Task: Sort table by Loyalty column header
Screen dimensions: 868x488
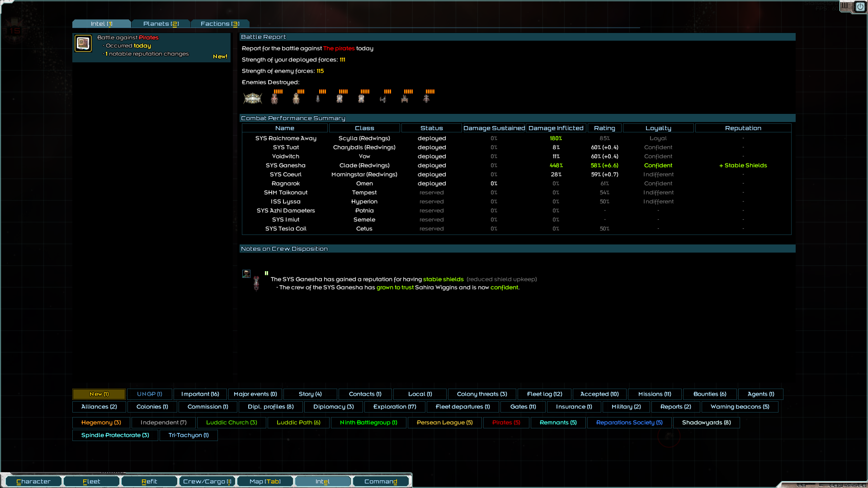Action: coord(658,128)
